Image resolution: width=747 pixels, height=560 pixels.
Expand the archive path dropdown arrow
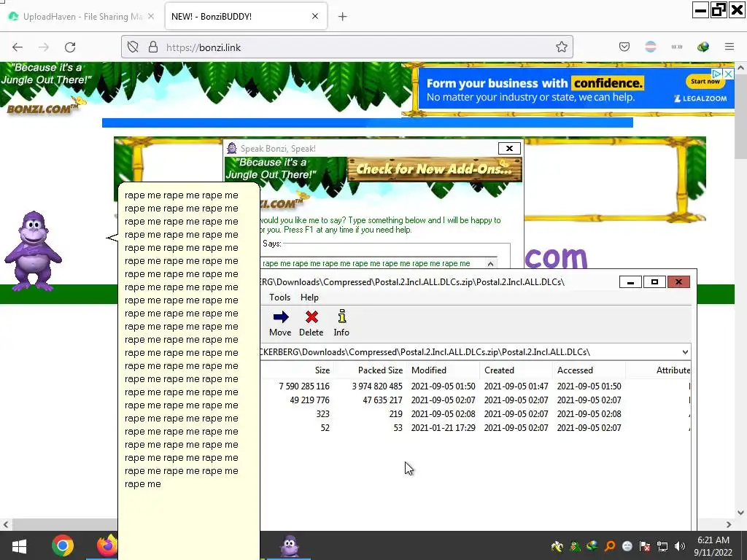tap(685, 352)
